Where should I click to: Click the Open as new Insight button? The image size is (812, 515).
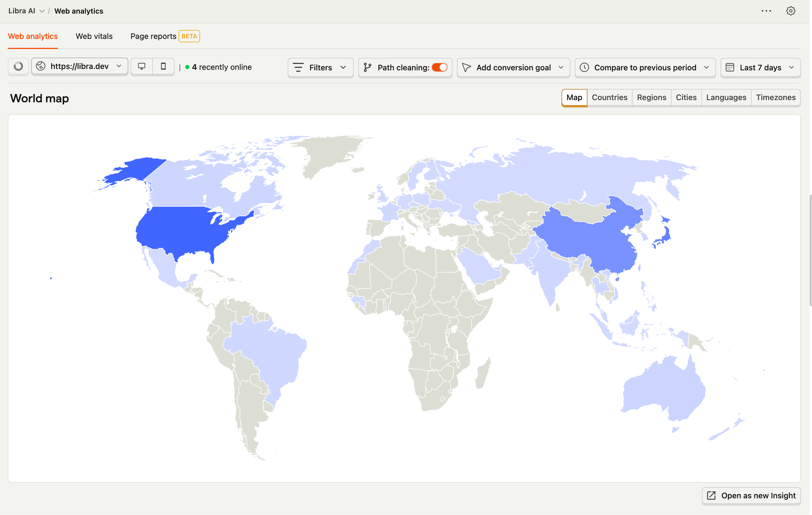point(751,496)
